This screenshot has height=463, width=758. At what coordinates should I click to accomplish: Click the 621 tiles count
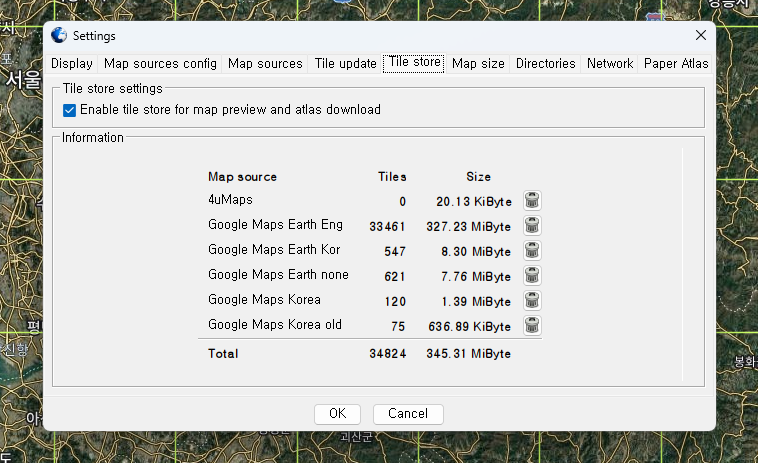[394, 277]
